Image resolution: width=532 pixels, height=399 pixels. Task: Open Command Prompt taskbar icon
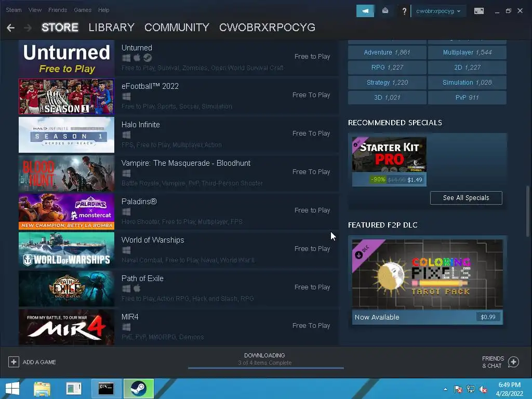(106, 389)
